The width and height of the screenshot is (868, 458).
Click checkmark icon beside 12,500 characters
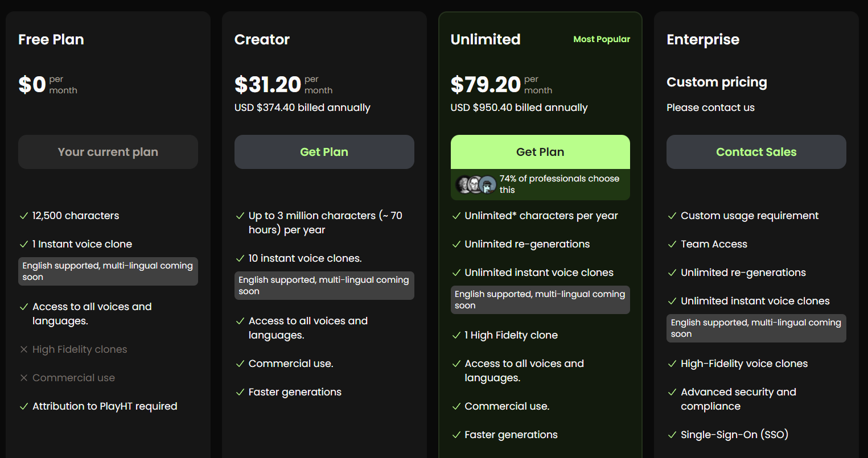24,216
